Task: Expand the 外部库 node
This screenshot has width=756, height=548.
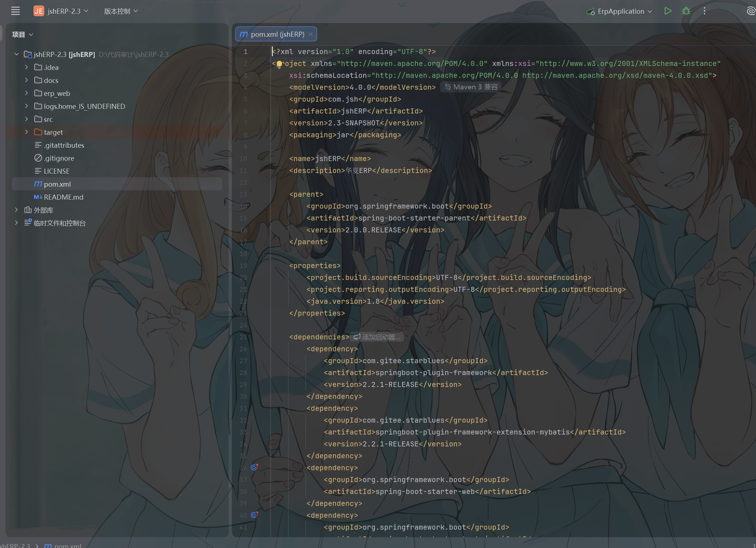Action: [16, 210]
